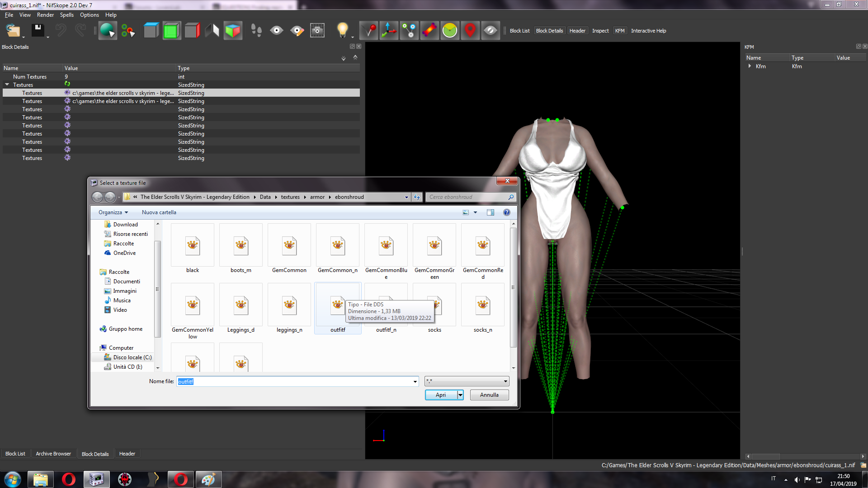Viewport: 868px width, 488px height.
Task: Toggle the show nodes icon
Action: [409, 31]
